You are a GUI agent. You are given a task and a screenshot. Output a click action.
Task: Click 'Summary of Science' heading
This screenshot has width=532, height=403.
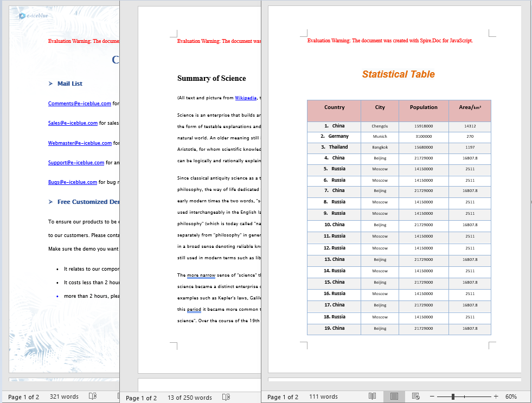[211, 78]
